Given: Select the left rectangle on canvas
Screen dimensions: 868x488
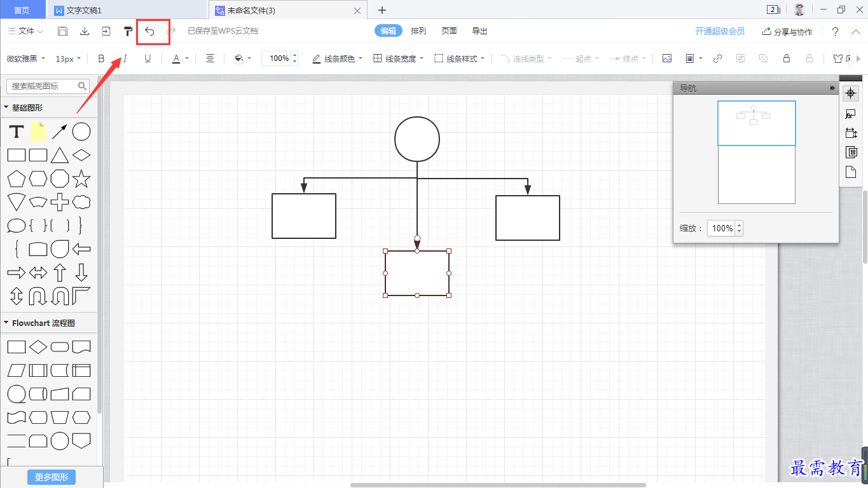Looking at the screenshot, I should [304, 216].
